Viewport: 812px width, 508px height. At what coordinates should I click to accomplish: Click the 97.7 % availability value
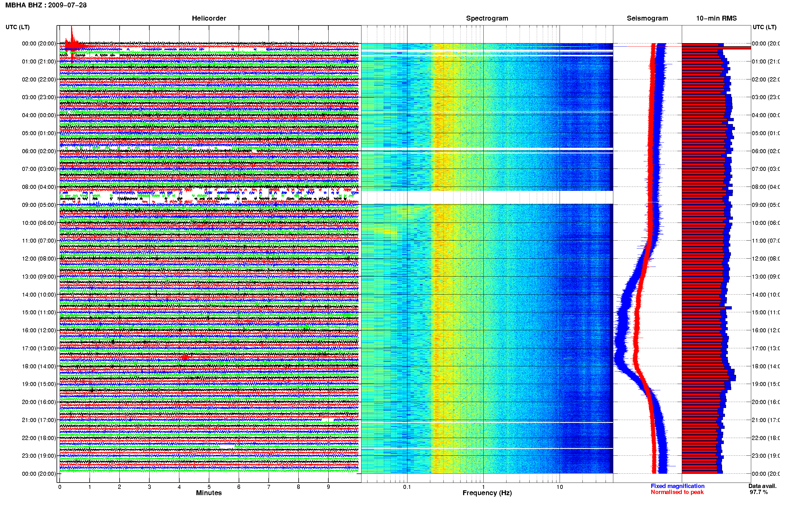[x=759, y=492]
